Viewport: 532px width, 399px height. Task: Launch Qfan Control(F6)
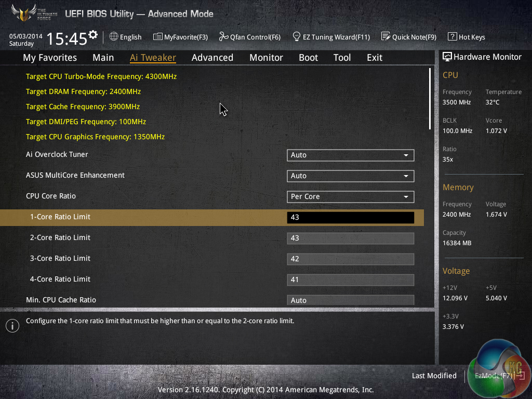click(250, 37)
